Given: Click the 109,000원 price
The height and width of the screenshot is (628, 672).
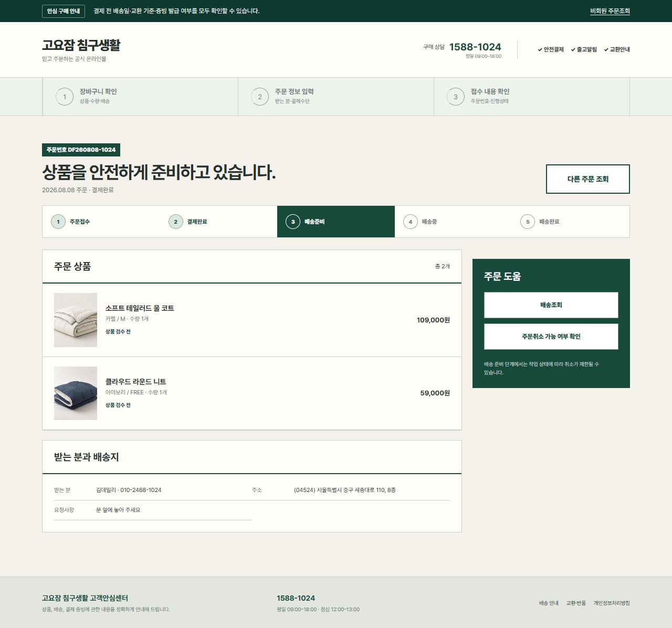Looking at the screenshot, I should click(x=433, y=320).
